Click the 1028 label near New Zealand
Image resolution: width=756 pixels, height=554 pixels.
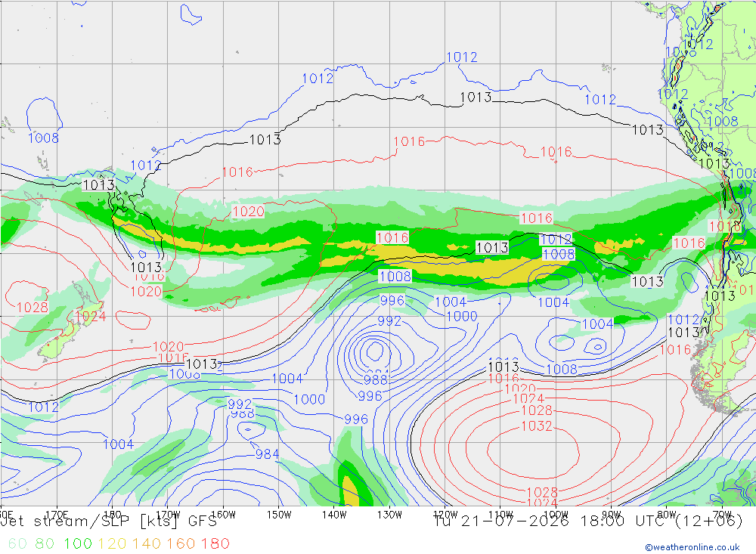click(33, 308)
